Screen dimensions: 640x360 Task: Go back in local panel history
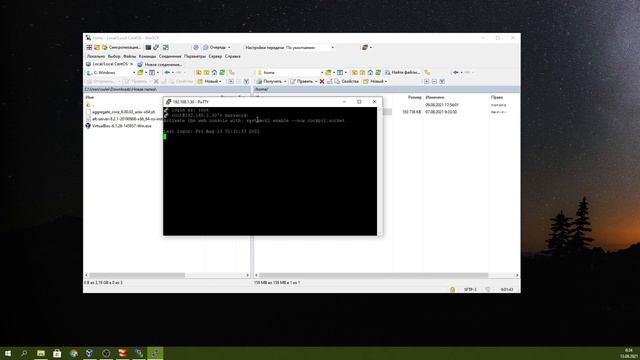coord(167,73)
